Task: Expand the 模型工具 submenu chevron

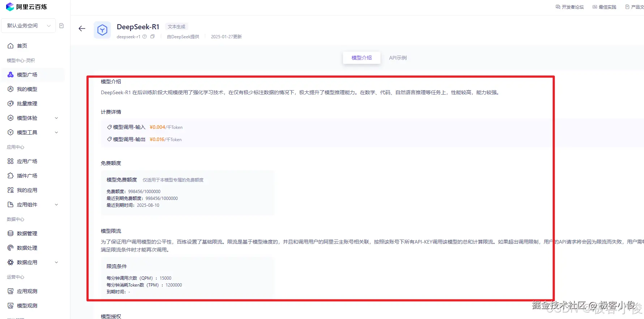Action: [56, 132]
